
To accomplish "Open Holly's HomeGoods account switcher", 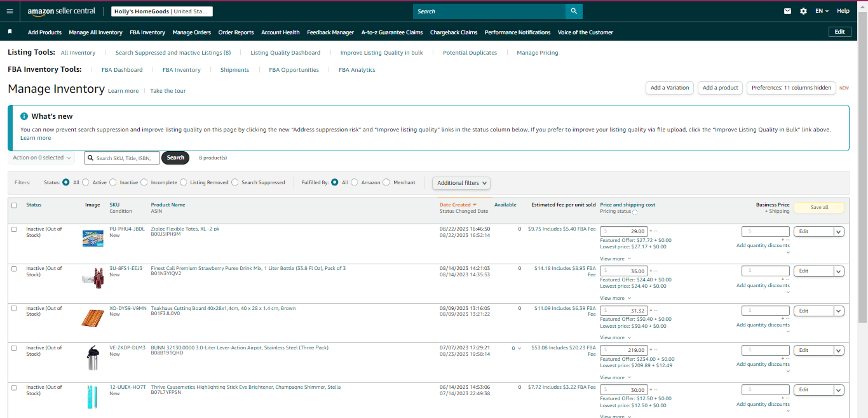I will [x=162, y=11].
